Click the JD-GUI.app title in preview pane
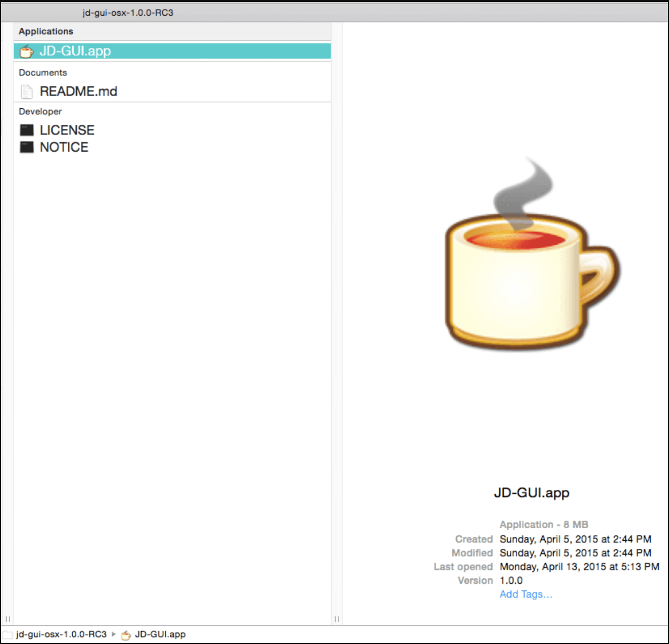The height and width of the screenshot is (644, 669). [x=532, y=493]
